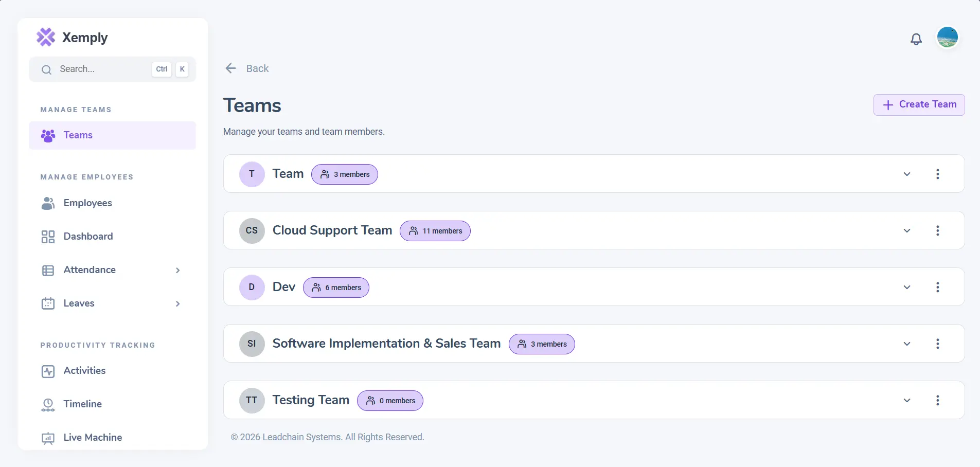Open more options for Testing Team

[x=938, y=400]
